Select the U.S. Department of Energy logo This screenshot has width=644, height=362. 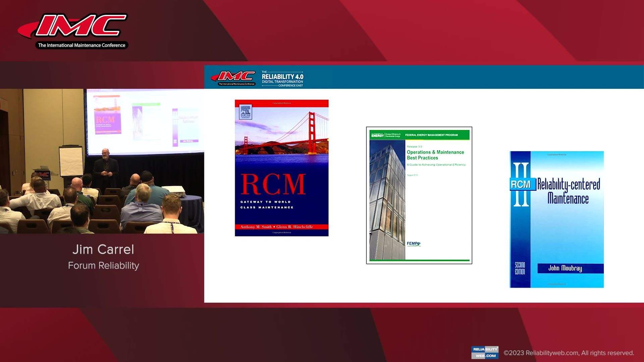(378, 134)
